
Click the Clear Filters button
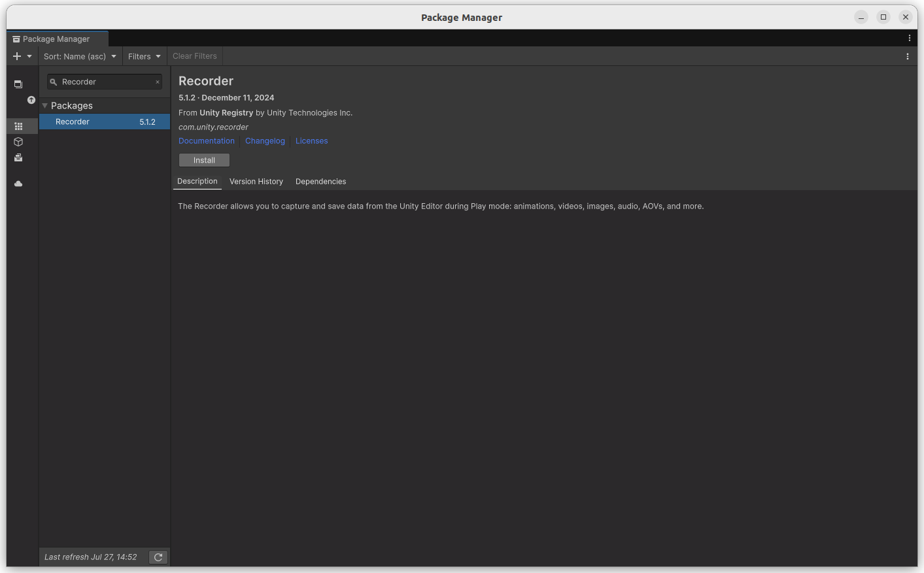[195, 56]
